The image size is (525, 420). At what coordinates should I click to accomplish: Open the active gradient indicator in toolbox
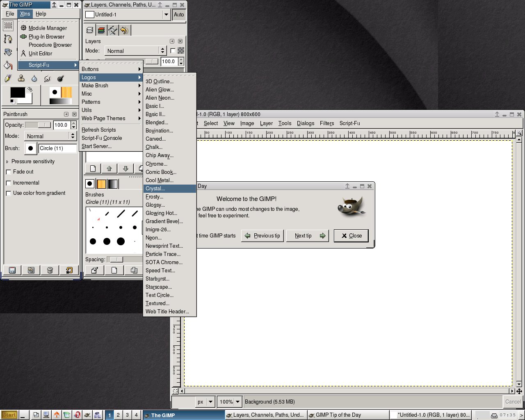coord(61,101)
